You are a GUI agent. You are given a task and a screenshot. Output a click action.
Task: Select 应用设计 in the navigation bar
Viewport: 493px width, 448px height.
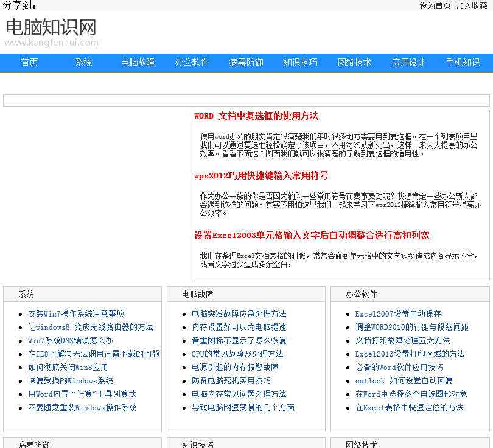tap(408, 62)
